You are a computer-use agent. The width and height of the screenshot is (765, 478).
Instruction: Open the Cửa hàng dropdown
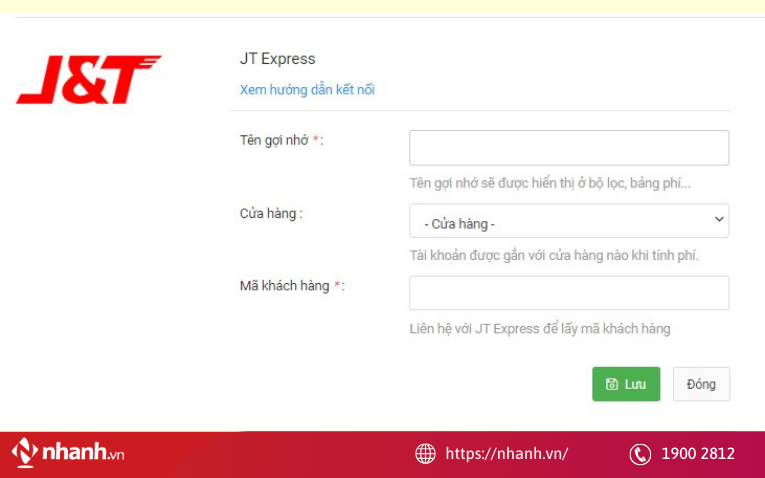569,221
